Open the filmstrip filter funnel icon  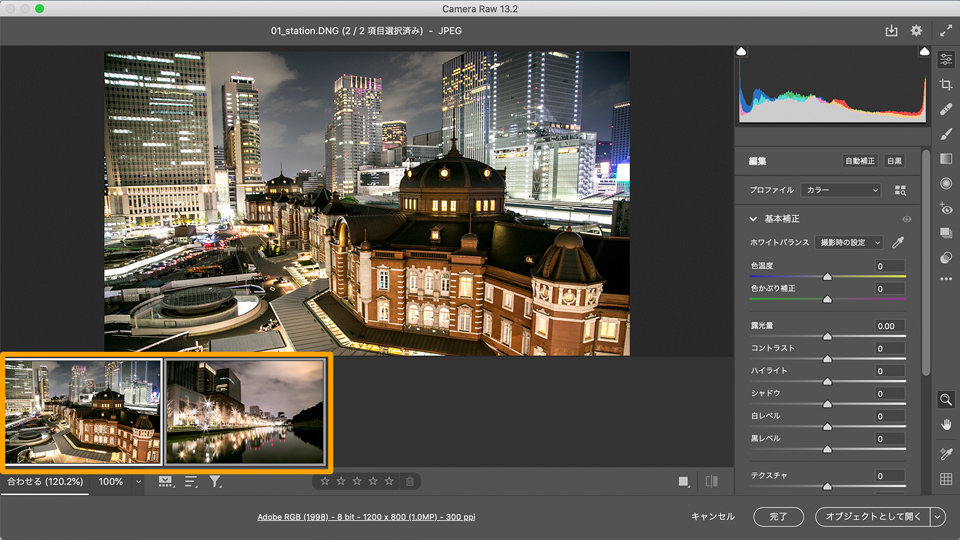pyautogui.click(x=215, y=482)
